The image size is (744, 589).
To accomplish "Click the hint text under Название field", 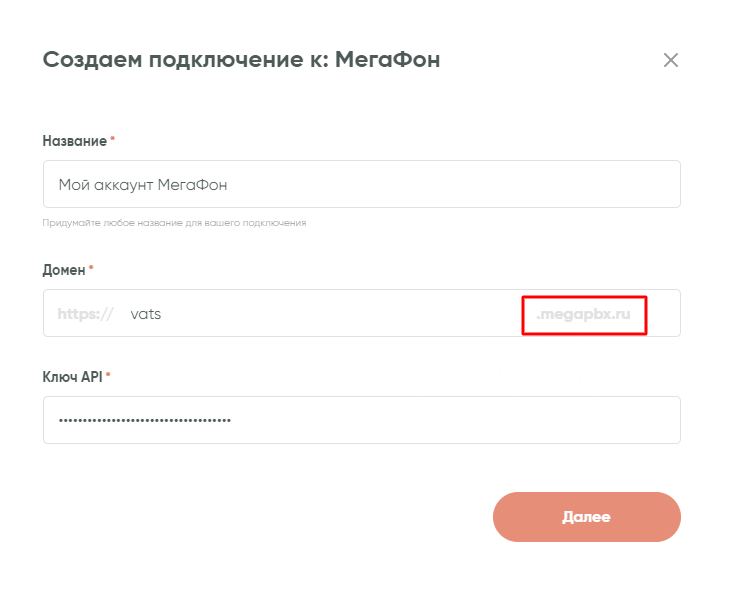I will coord(174,223).
